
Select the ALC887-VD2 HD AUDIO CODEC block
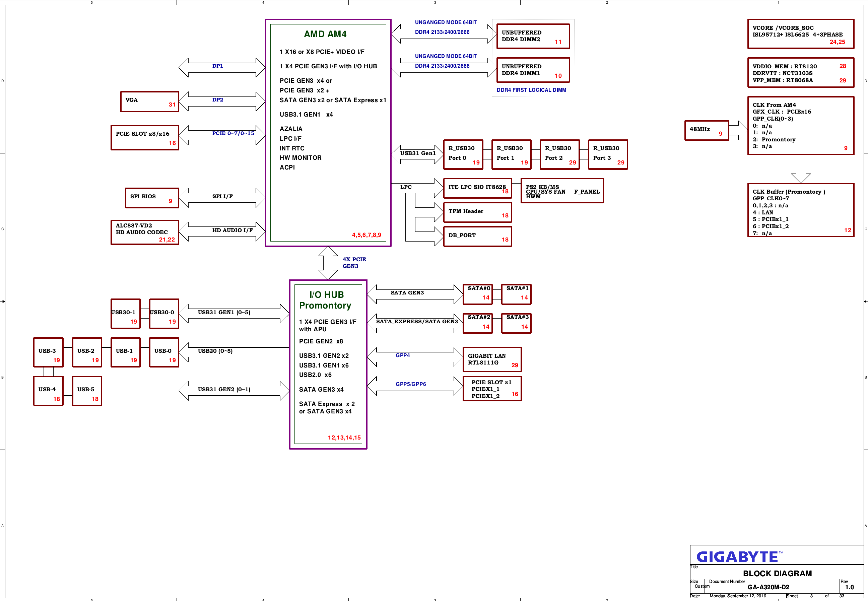click(x=145, y=232)
